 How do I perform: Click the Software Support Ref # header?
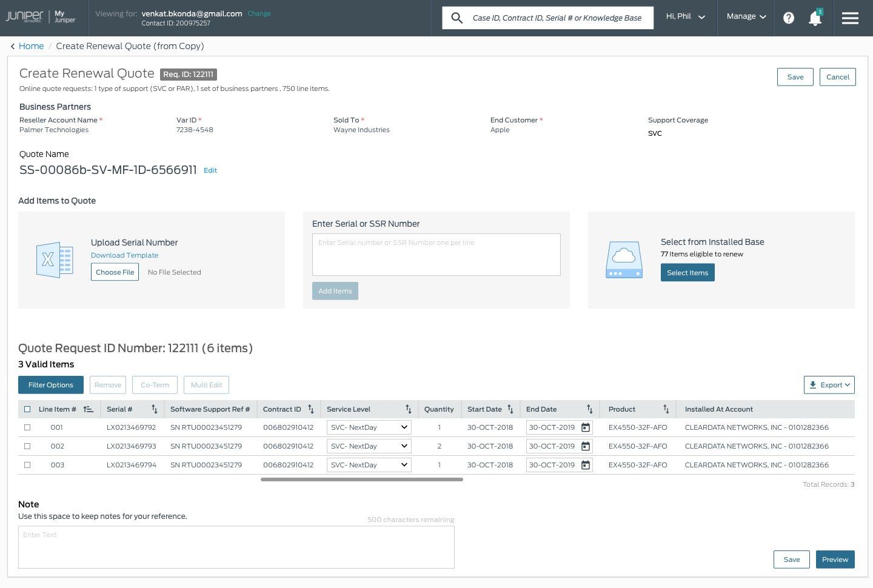coord(210,409)
